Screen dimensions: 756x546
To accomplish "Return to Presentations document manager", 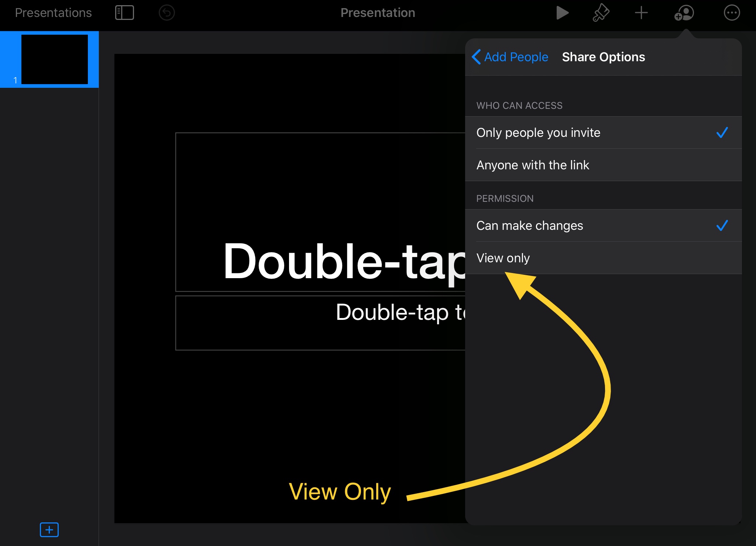I will pyautogui.click(x=53, y=13).
